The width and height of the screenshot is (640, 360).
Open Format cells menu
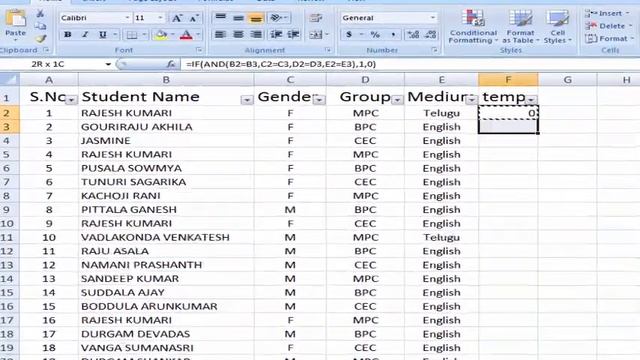point(608,39)
